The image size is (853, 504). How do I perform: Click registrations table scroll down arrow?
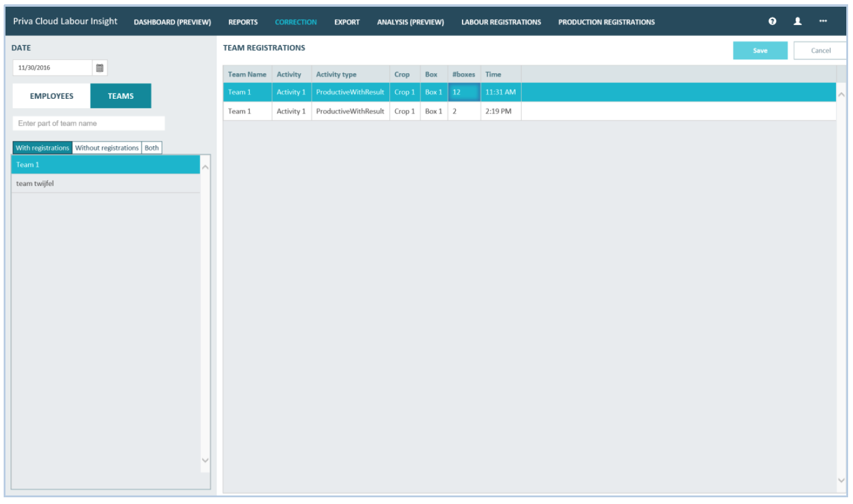(841, 480)
